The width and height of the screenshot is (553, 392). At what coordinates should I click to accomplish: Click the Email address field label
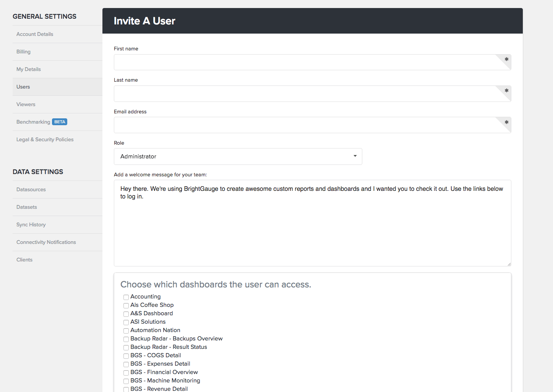tap(130, 111)
